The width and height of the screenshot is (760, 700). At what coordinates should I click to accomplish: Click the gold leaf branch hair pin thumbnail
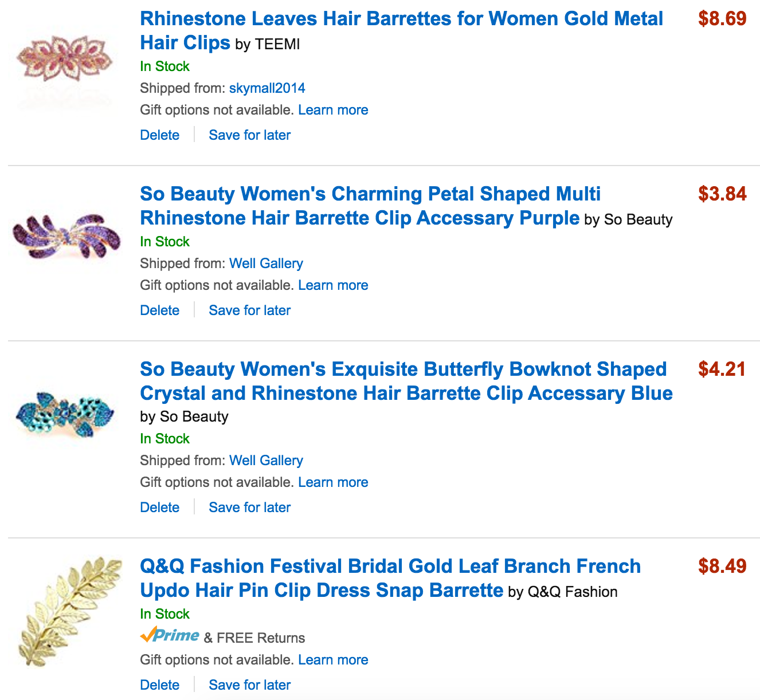[x=70, y=611]
